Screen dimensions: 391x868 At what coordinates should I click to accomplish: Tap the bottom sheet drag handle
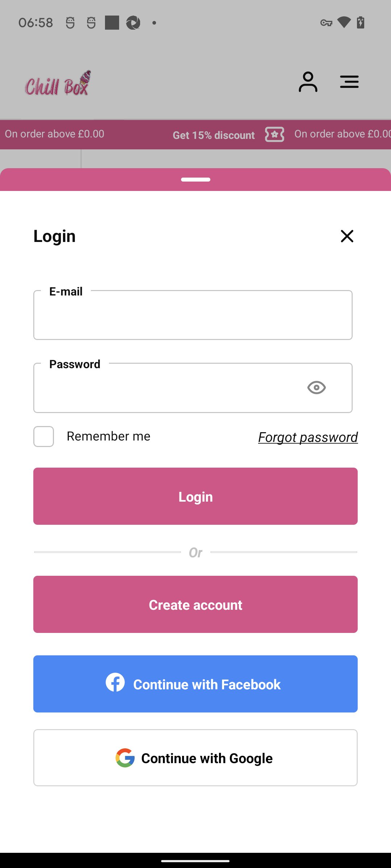195,179
